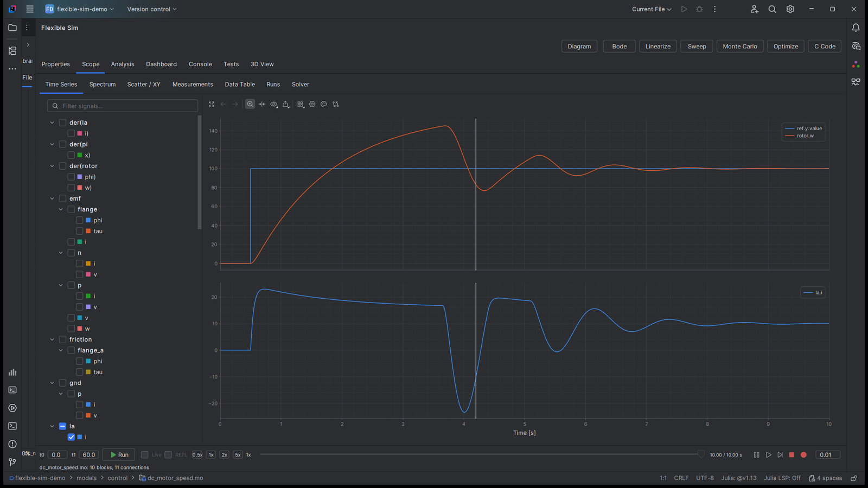Check the emf flange tau signal checkbox
Screen dimensions: 868x488
pyautogui.click(x=80, y=231)
